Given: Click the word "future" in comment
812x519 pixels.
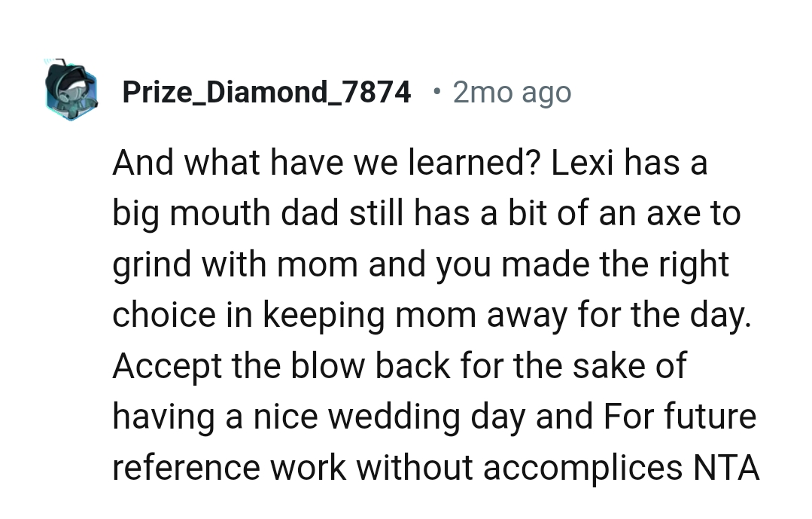Looking at the screenshot, I should [709, 416].
